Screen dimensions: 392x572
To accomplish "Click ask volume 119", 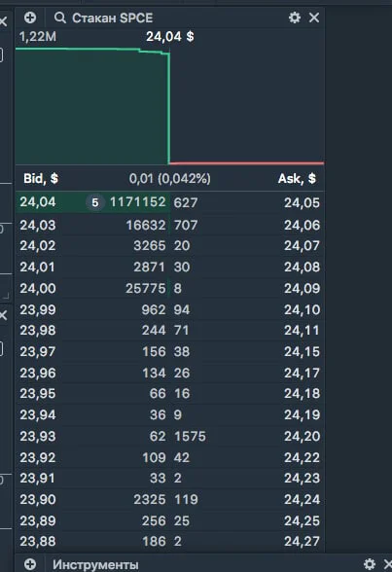I will (186, 500).
